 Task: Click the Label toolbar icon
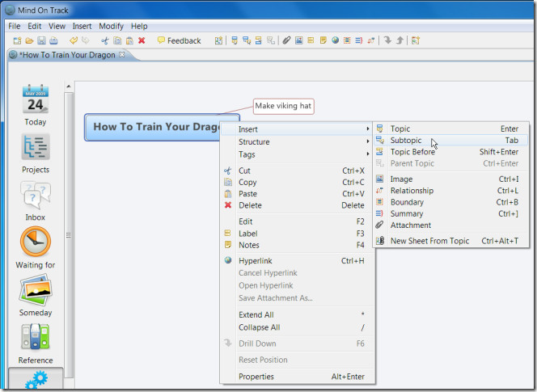pos(311,40)
